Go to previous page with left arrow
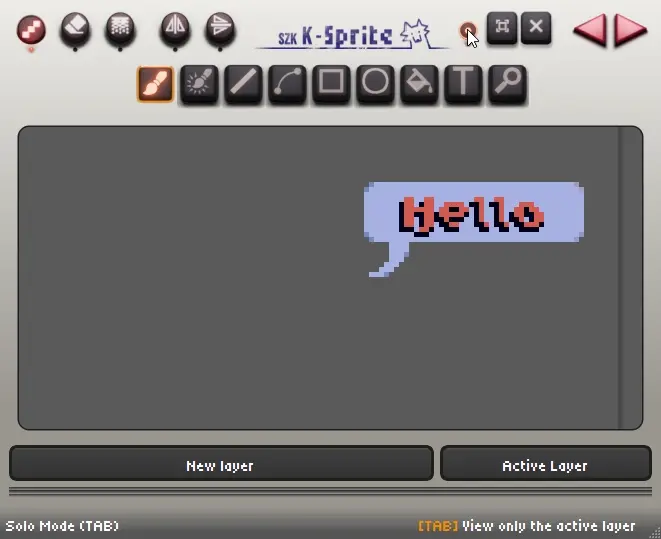661x539 pixels. [x=589, y=29]
